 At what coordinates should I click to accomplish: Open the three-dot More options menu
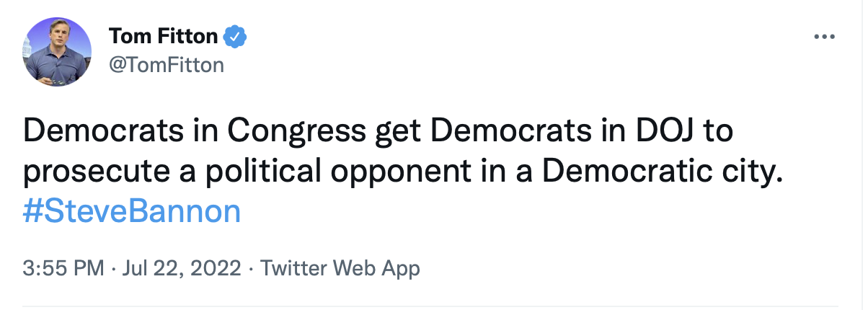[x=823, y=37]
